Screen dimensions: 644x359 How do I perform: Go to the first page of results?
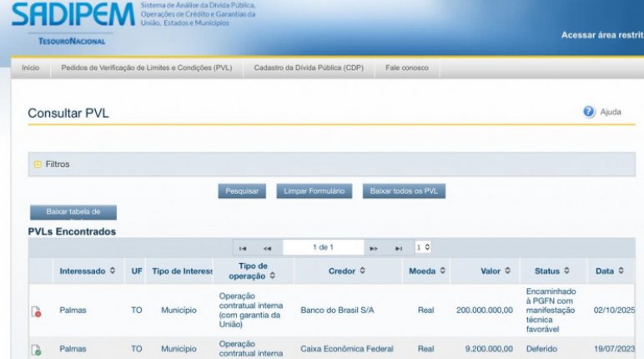click(243, 248)
